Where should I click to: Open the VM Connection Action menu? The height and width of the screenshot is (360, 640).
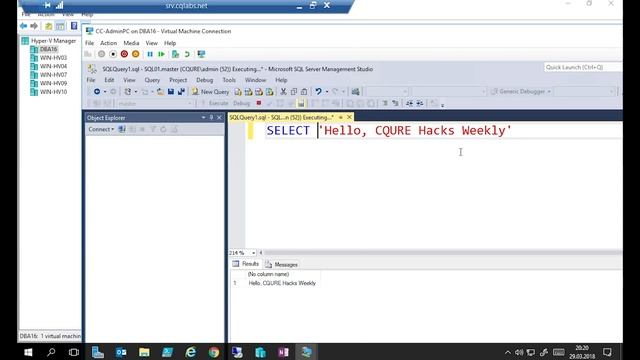[108, 43]
